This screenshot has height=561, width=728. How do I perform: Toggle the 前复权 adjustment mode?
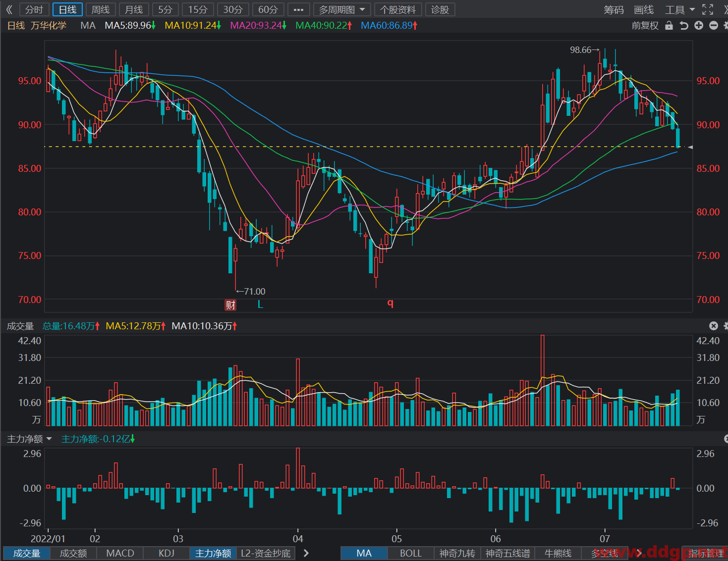click(645, 25)
